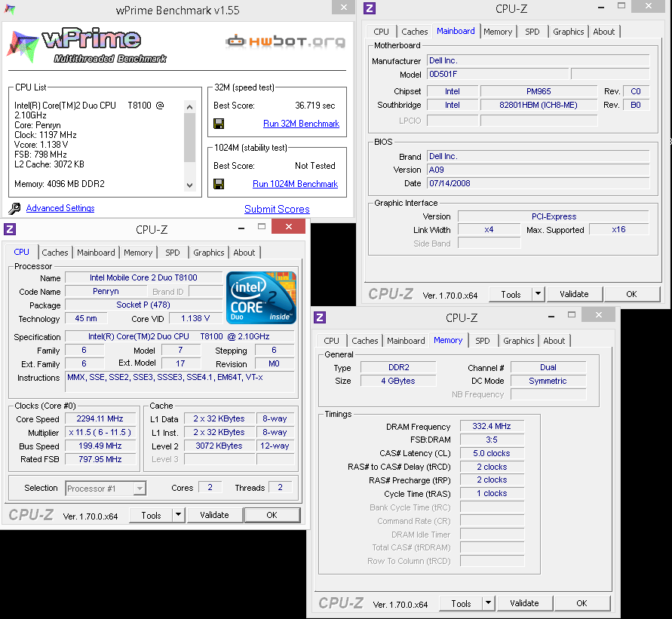This screenshot has width=672, height=619.
Task: Expand the Tools arrow in the Mainboard window
Action: [538, 294]
